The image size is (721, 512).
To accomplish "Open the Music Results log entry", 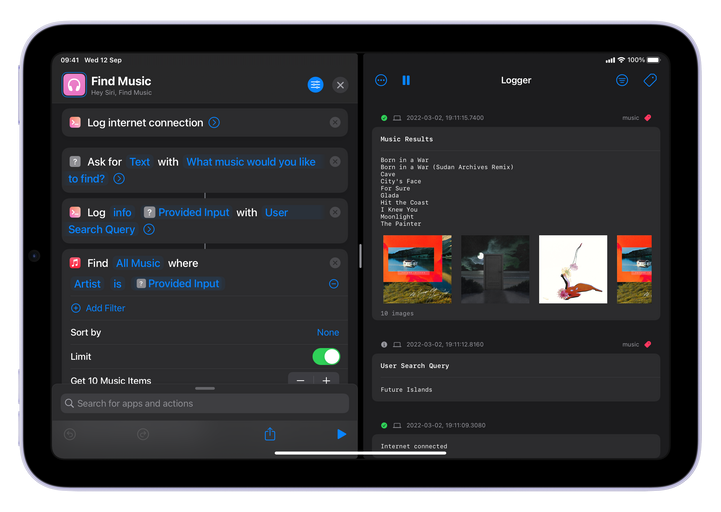I will (x=516, y=224).
